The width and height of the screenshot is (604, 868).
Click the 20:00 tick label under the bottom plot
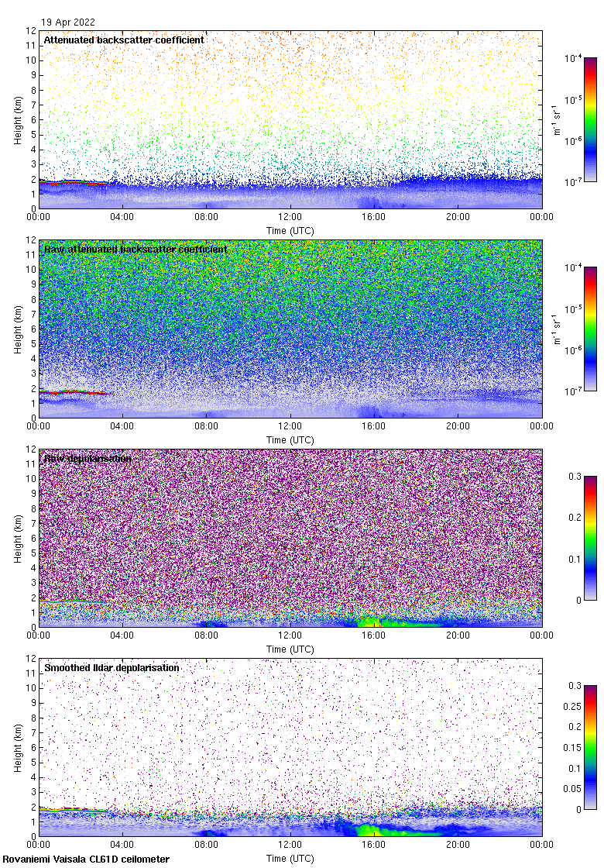click(x=458, y=846)
